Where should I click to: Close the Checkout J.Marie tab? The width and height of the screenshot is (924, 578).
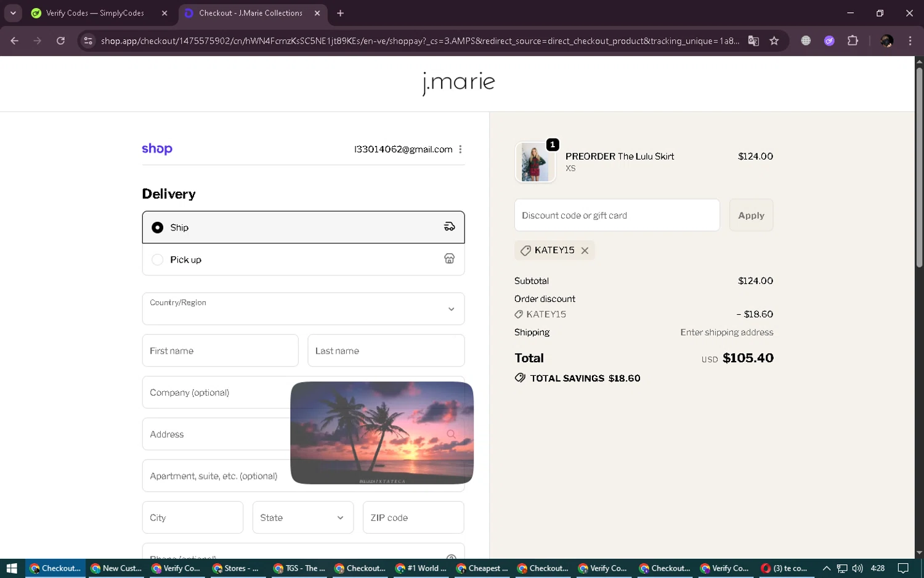pos(317,13)
